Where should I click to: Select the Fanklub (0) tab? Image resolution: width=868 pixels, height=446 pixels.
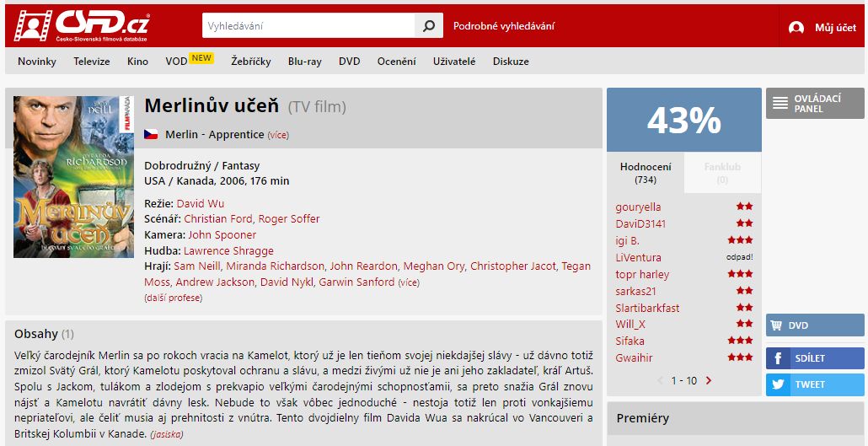click(x=722, y=173)
